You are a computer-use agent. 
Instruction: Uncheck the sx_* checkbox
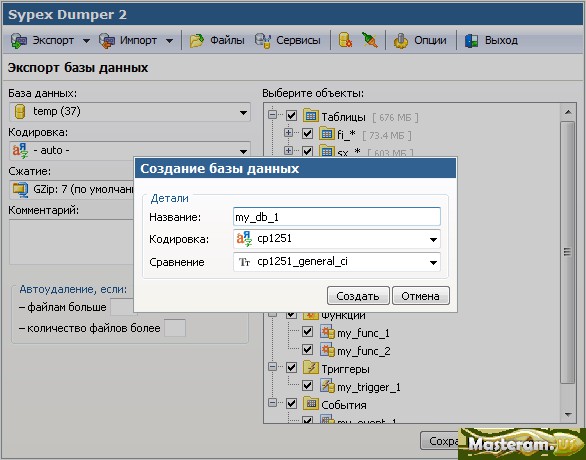pyautogui.click(x=307, y=151)
